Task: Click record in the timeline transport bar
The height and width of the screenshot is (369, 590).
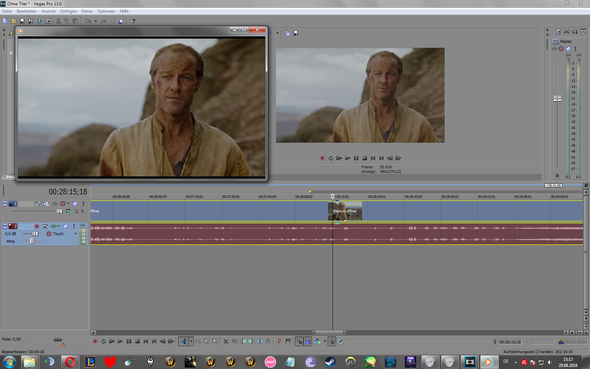Action: tap(95, 342)
